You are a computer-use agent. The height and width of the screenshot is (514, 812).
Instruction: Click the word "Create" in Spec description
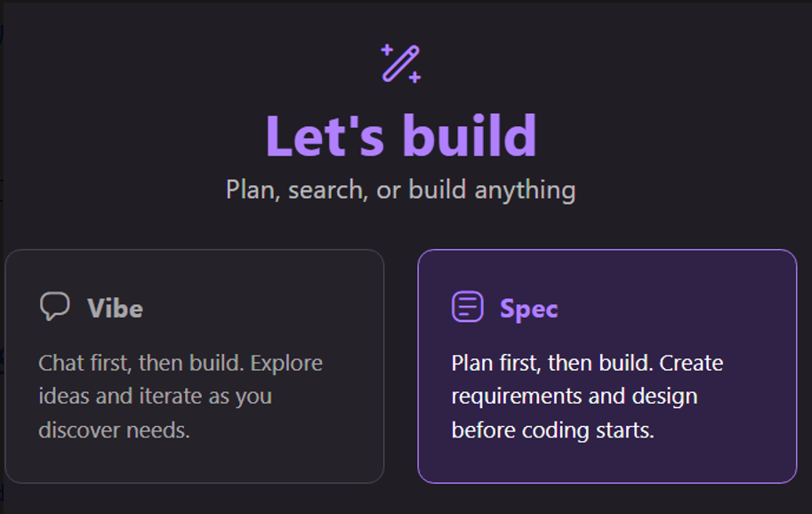pos(691,363)
